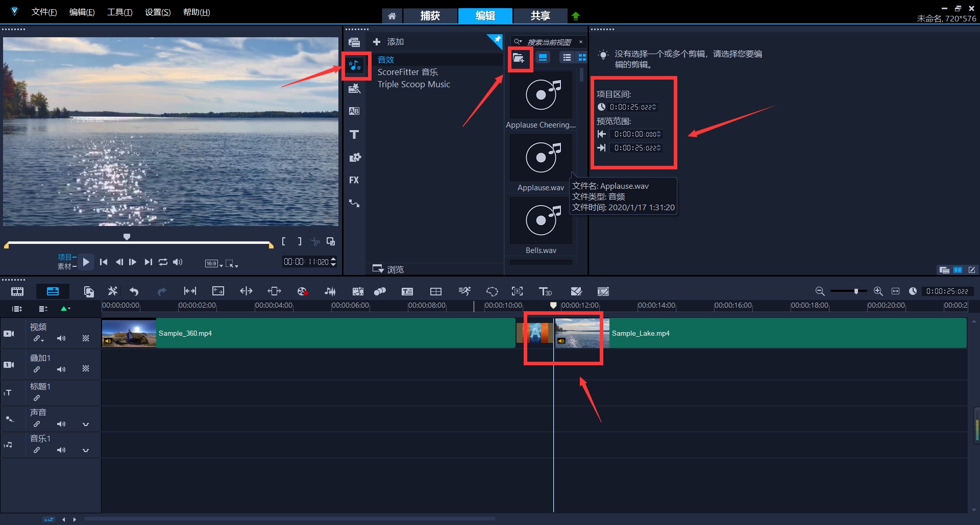Click the import media files folder icon
Image resolution: width=980 pixels, height=525 pixels.
click(x=519, y=58)
